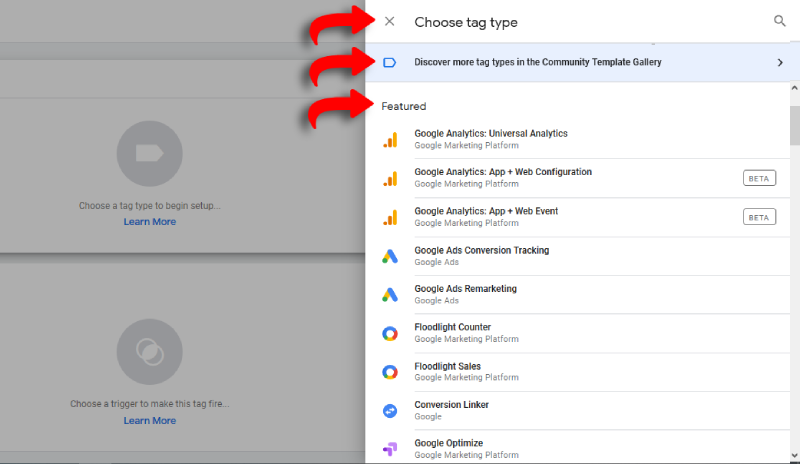Click the Google Ads Remarketing icon
This screenshot has height=464, width=800.
(x=390, y=295)
